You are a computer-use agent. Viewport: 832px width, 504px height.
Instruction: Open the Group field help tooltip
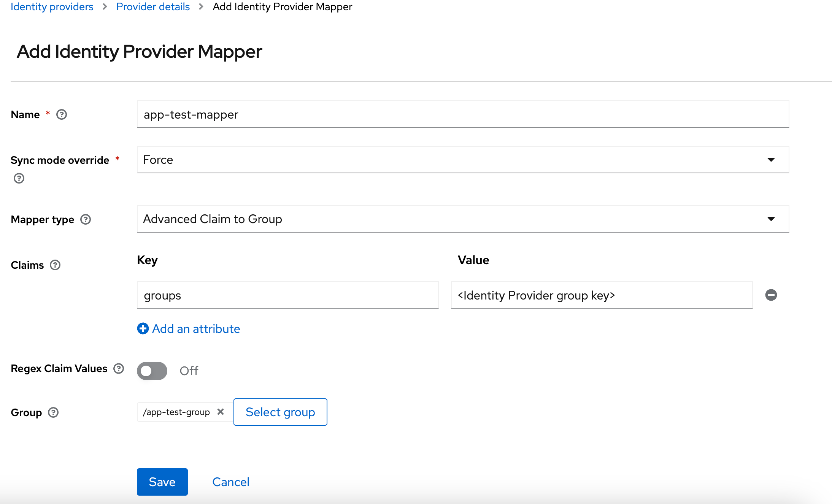pyautogui.click(x=53, y=412)
